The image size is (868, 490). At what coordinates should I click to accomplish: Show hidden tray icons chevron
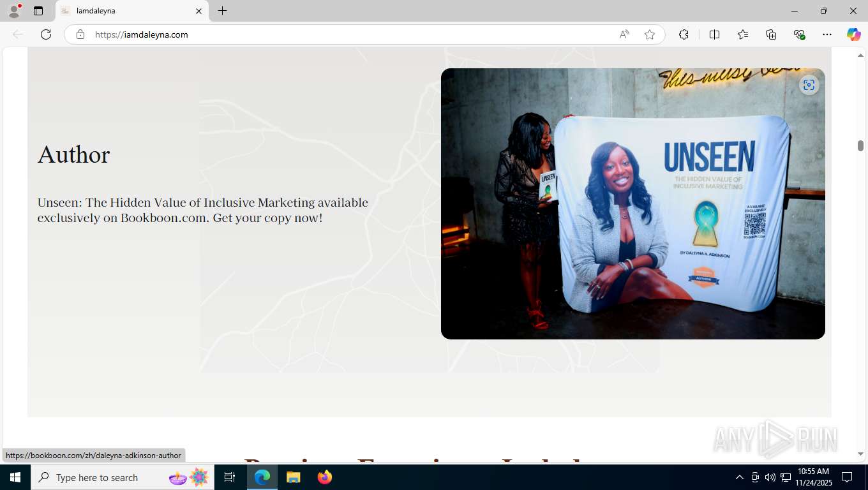click(x=740, y=477)
